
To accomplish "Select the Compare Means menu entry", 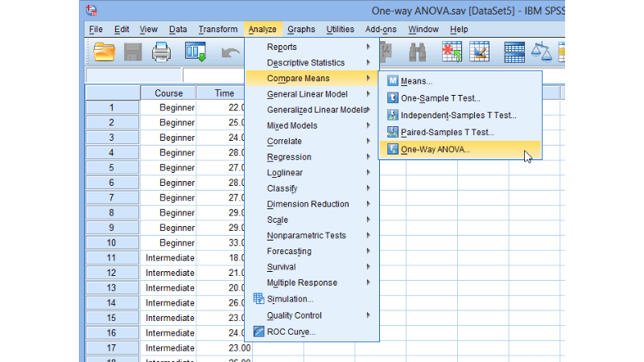I will point(312,78).
